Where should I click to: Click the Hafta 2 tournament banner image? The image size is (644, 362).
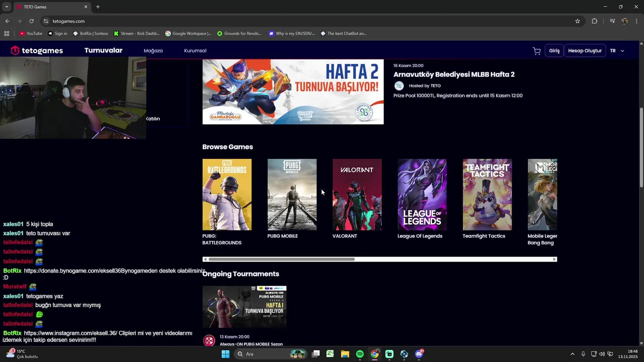(x=293, y=92)
